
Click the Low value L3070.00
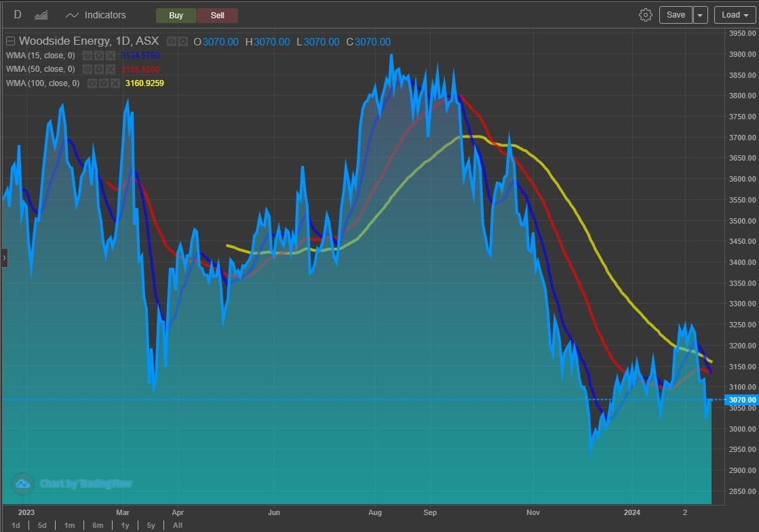(x=318, y=42)
